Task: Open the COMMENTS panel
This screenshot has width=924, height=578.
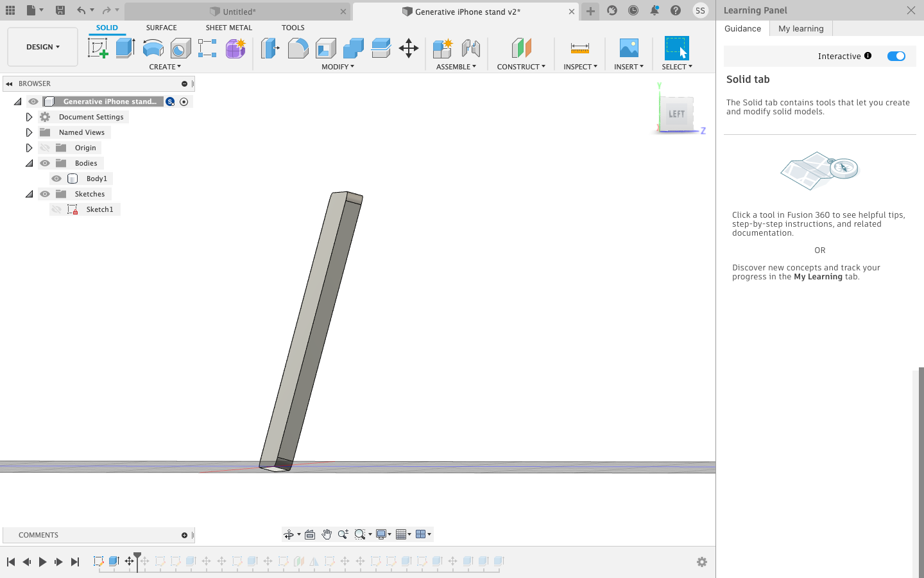Action: click(x=38, y=535)
